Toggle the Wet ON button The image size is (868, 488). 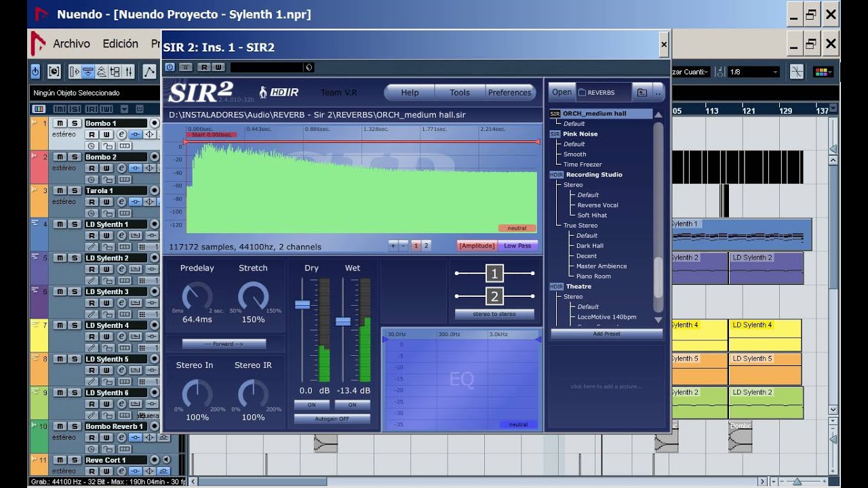352,405
